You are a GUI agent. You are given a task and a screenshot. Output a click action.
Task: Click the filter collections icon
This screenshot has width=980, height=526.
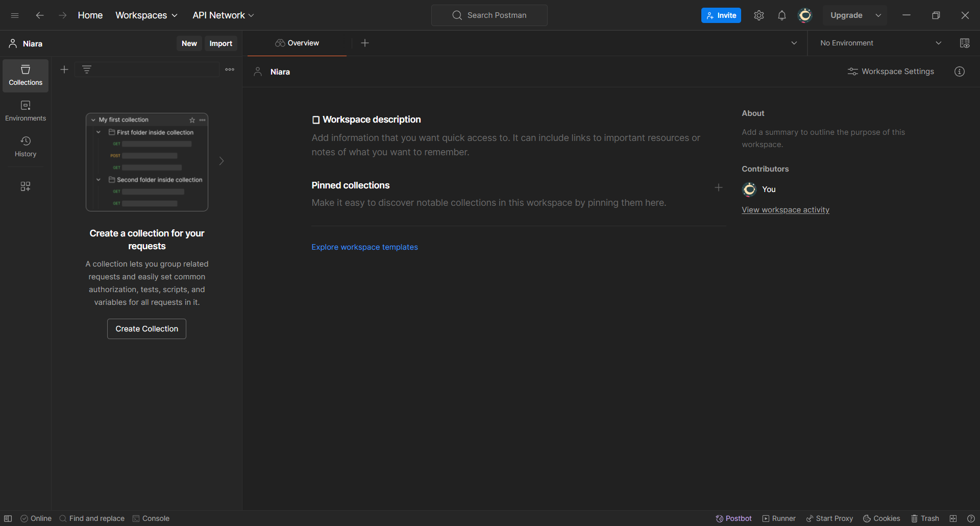pos(87,69)
